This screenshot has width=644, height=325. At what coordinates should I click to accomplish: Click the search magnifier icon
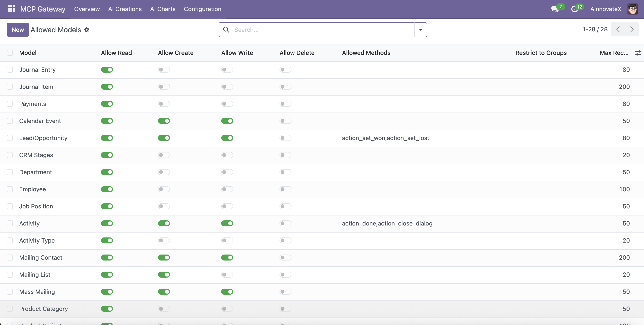point(226,30)
